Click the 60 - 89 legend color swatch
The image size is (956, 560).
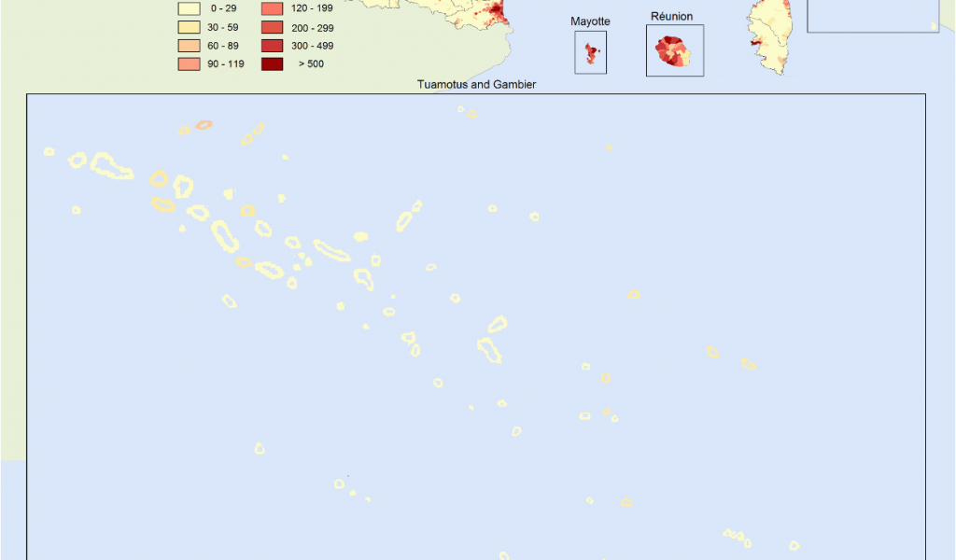tap(189, 46)
